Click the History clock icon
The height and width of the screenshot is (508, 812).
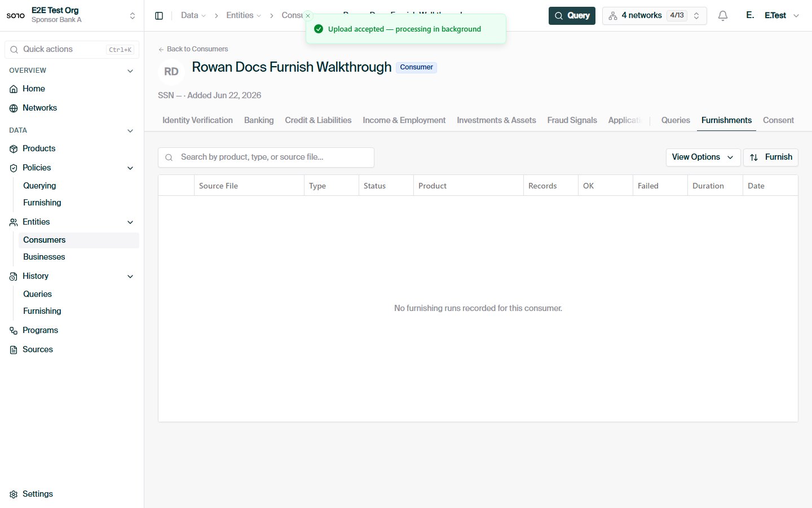[14, 277]
